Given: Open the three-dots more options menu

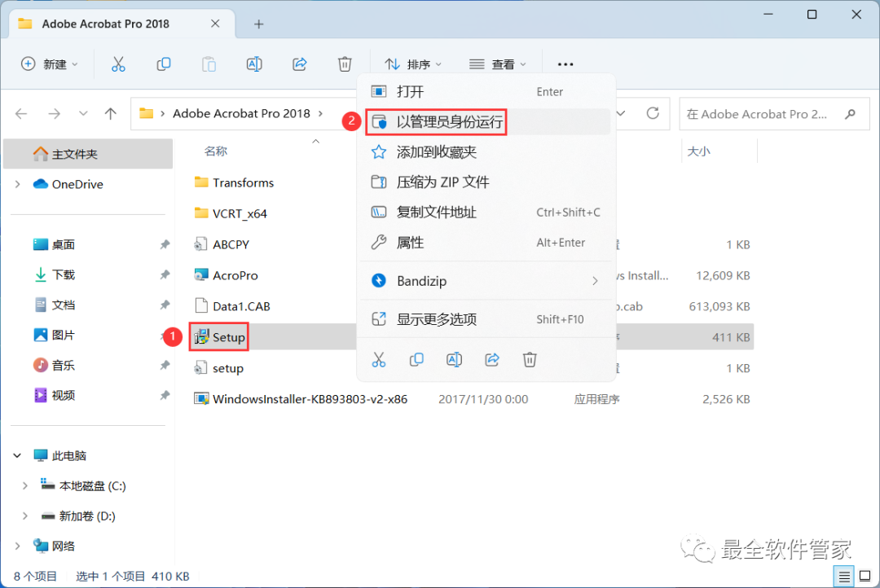Looking at the screenshot, I should tap(565, 64).
